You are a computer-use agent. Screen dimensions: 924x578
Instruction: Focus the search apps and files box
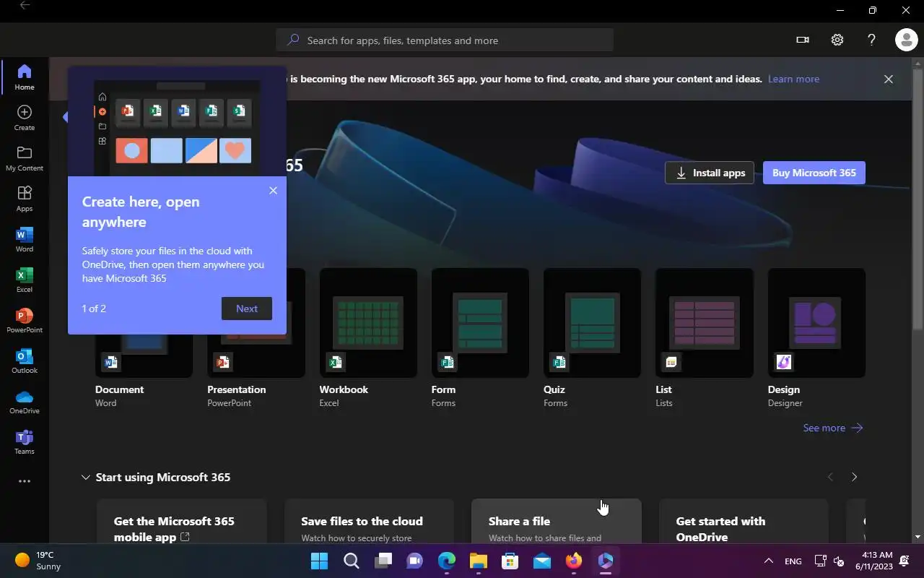click(x=445, y=40)
